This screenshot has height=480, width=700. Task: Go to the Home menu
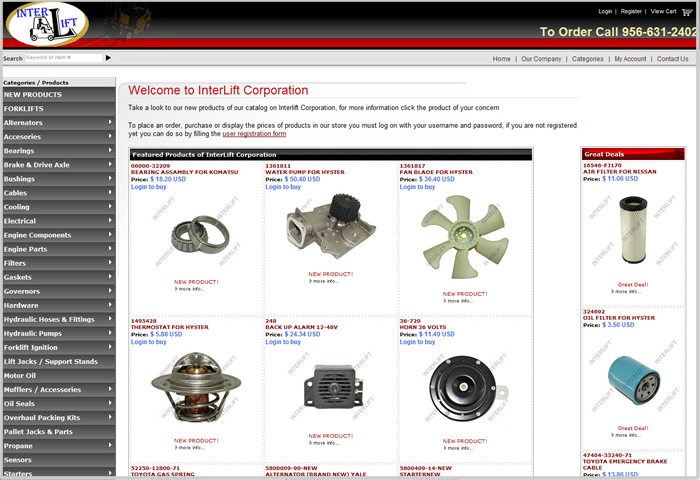[x=501, y=59]
